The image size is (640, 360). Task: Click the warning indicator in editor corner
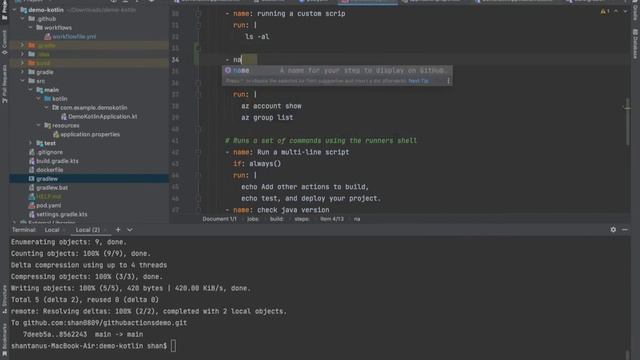[604, 11]
